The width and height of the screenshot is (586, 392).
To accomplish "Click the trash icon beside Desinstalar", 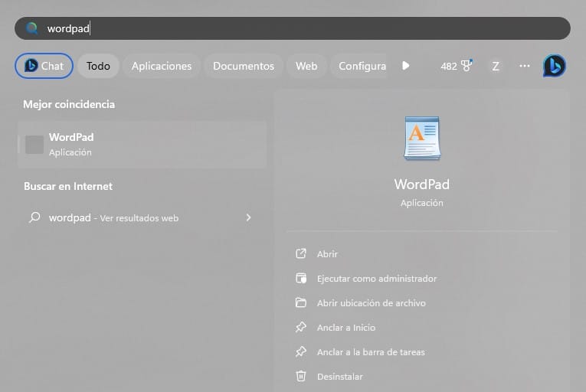I will [x=301, y=376].
